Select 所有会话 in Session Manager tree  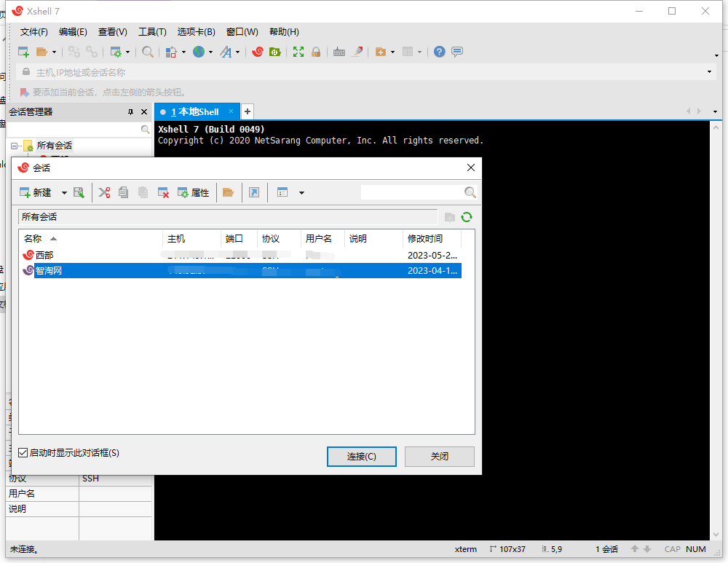tap(55, 146)
